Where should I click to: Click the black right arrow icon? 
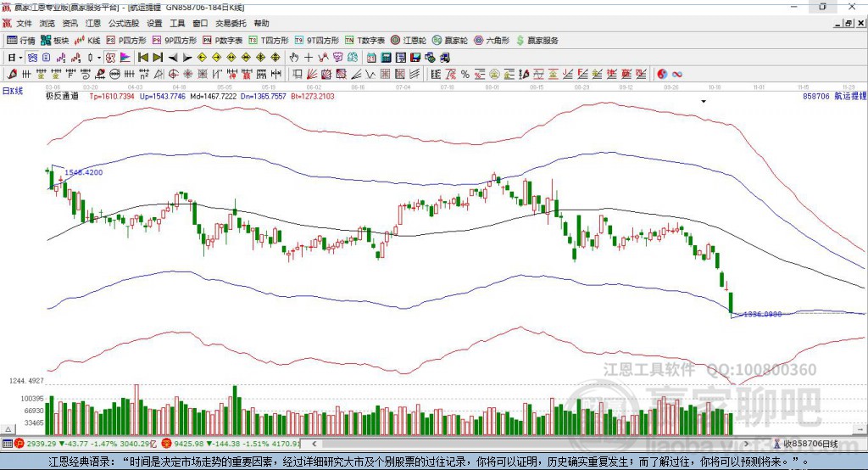(x=187, y=58)
